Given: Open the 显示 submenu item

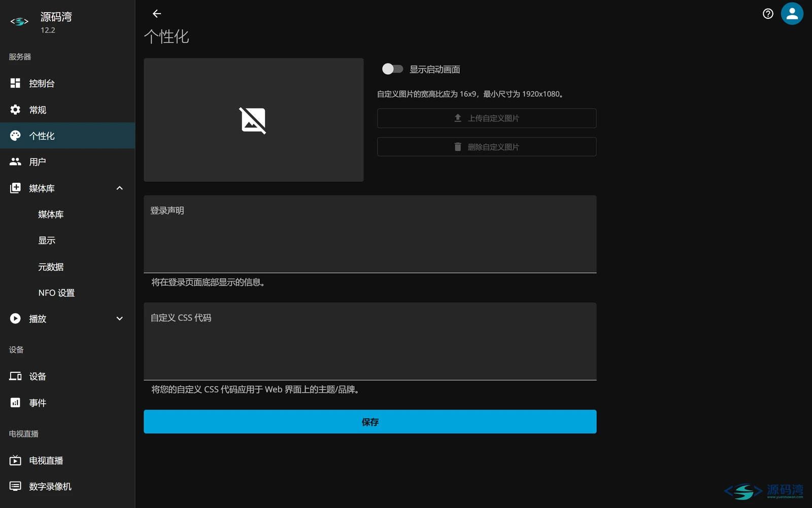Looking at the screenshot, I should tap(67, 240).
